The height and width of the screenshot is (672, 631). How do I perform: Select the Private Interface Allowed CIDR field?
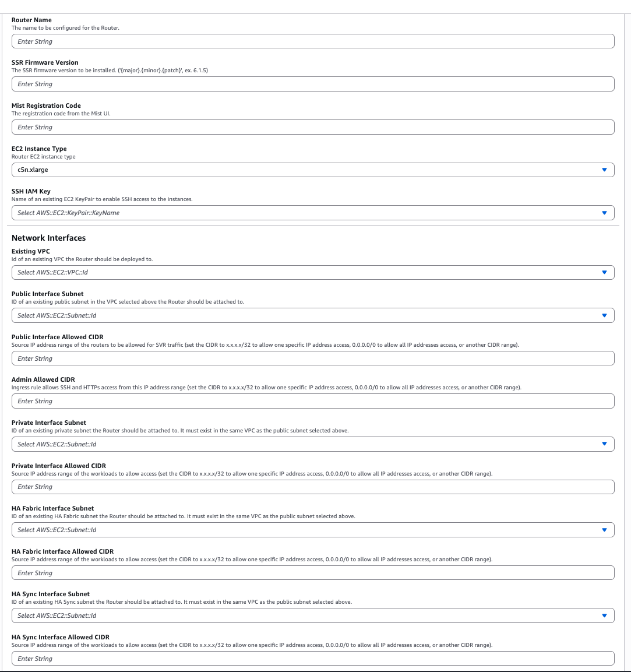coord(313,487)
